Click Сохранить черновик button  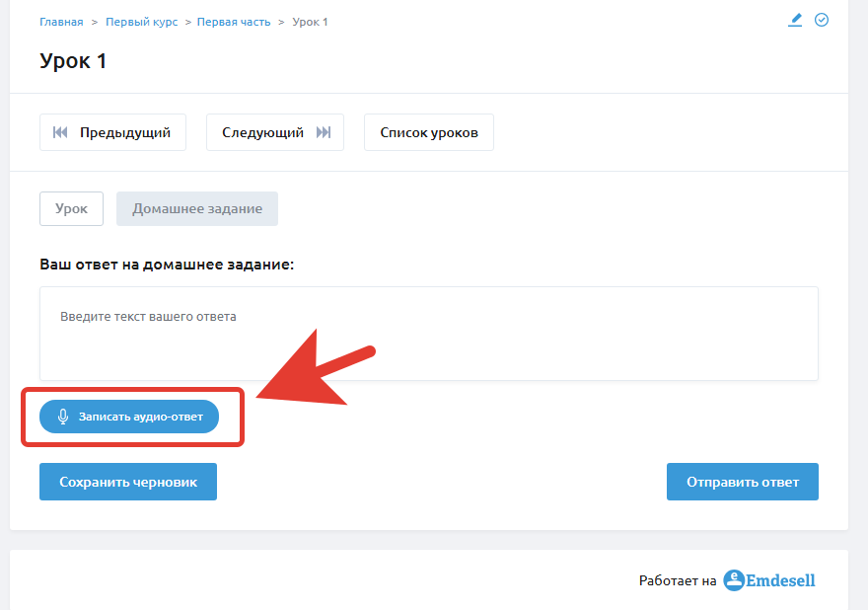(x=128, y=482)
